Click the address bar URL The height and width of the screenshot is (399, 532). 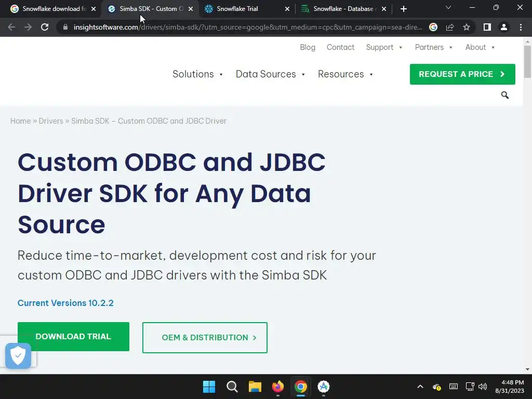tap(248, 27)
